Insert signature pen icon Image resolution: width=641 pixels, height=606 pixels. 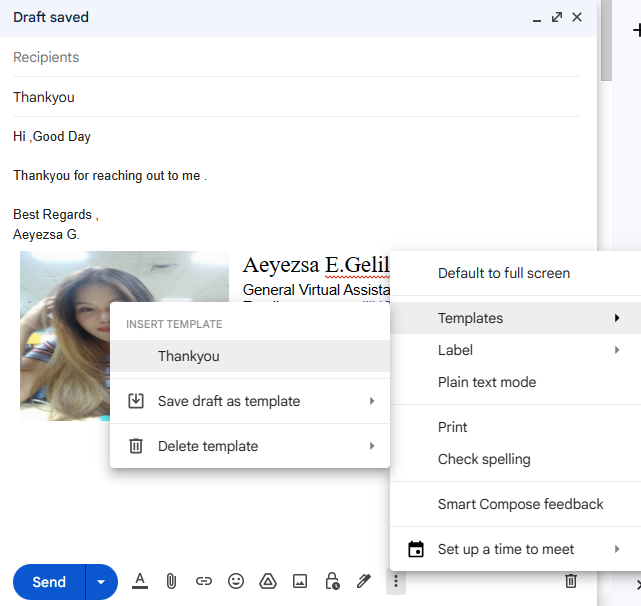[363, 581]
